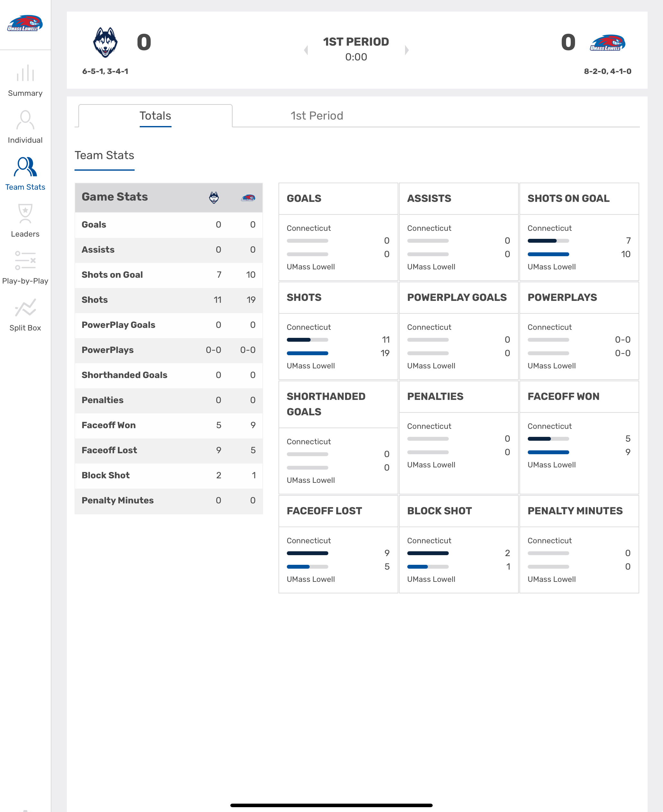The height and width of the screenshot is (812, 663).
Task: Click the Goals row in Game Stats
Action: tap(169, 225)
